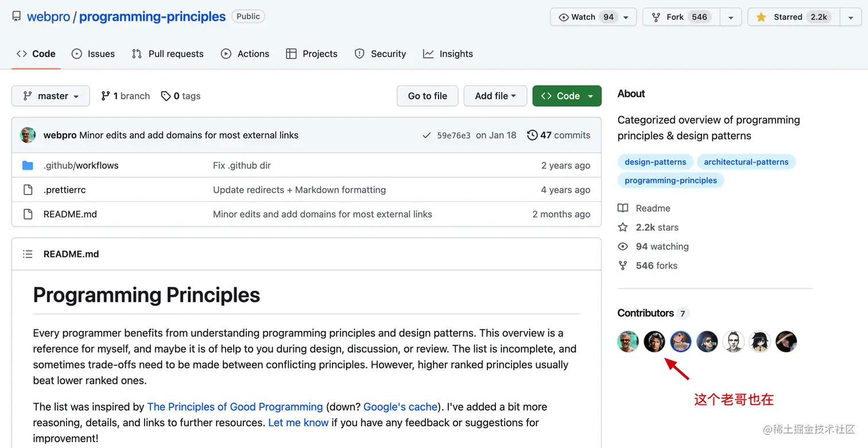The image size is (868, 448).
Task: Click the repository book icon beside webpro
Action: tap(17, 17)
